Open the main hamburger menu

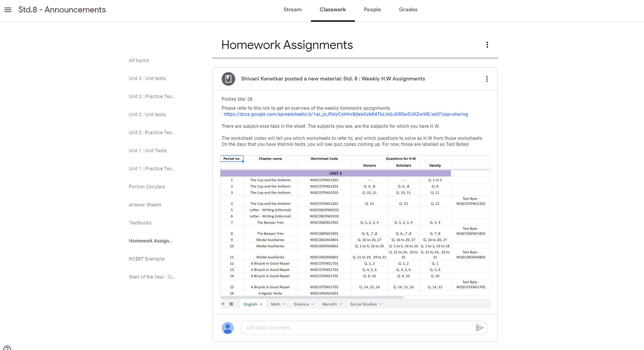8,10
